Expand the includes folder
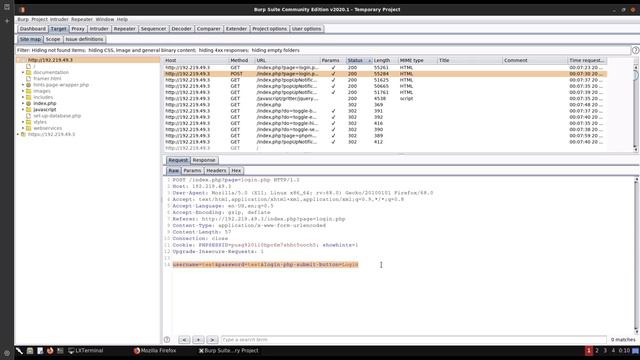Viewport: 640px width, 360px height. 23,97
